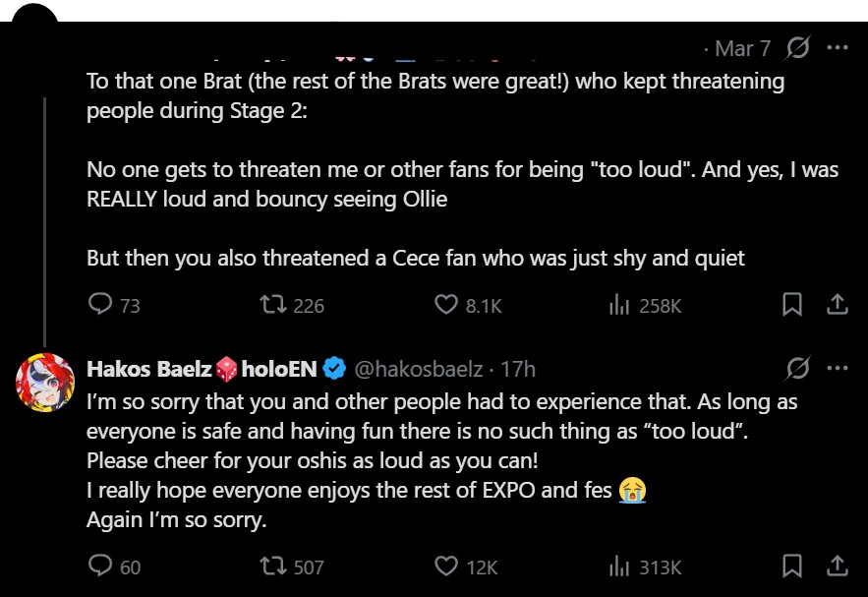This screenshot has height=597, width=868.
Task: Like the top tweet with 8.1K likes
Action: pos(446,305)
